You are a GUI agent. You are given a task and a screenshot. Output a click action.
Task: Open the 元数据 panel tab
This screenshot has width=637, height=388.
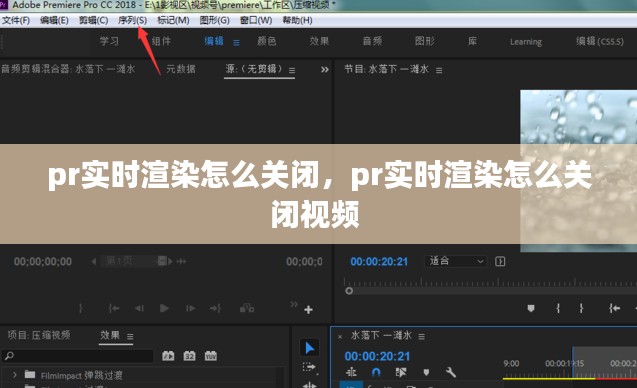click(181, 69)
